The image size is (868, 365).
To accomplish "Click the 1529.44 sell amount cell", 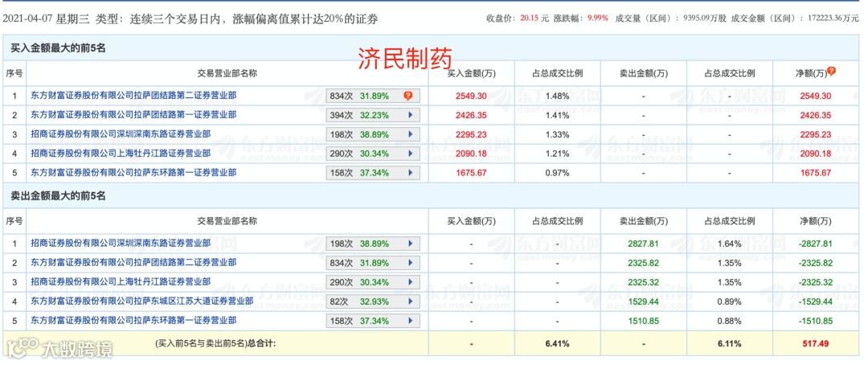I will coord(643,301).
